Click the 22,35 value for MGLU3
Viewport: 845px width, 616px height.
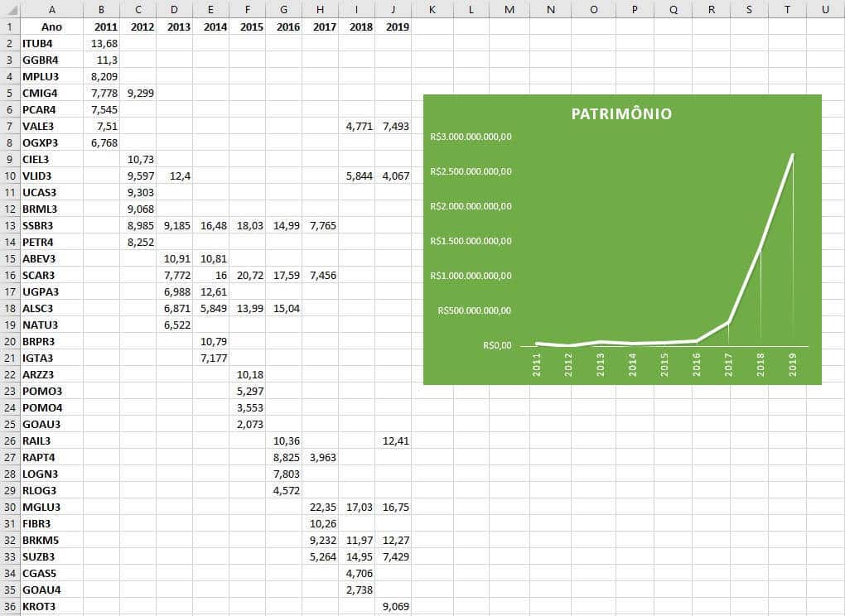click(x=320, y=508)
